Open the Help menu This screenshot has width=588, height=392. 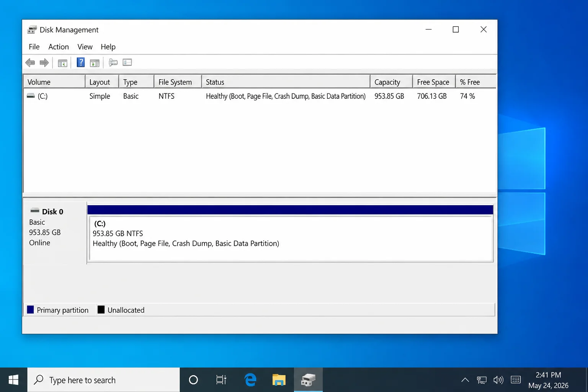(x=108, y=47)
